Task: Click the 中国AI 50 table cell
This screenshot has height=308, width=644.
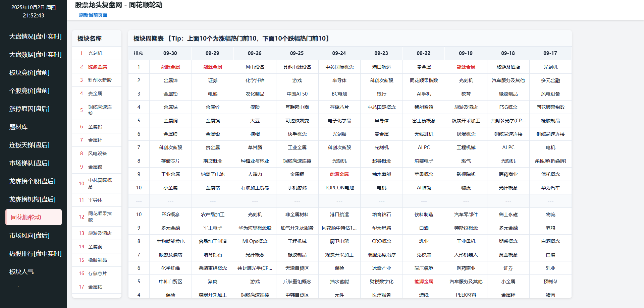Action: tap(297, 94)
